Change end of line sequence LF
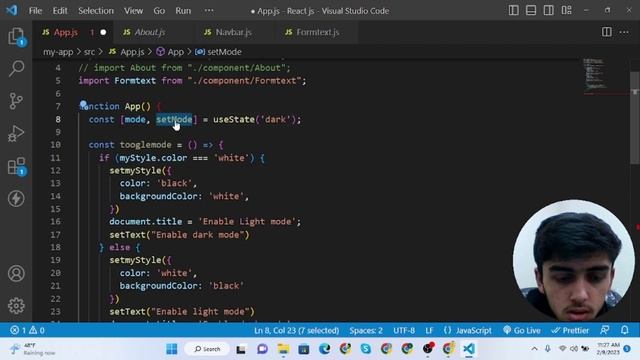640x360 pixels. point(429,330)
